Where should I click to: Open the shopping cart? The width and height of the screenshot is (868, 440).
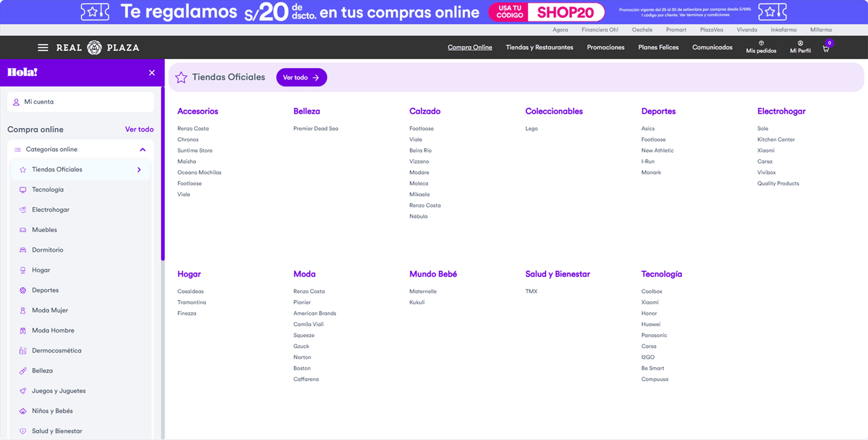[x=825, y=48]
